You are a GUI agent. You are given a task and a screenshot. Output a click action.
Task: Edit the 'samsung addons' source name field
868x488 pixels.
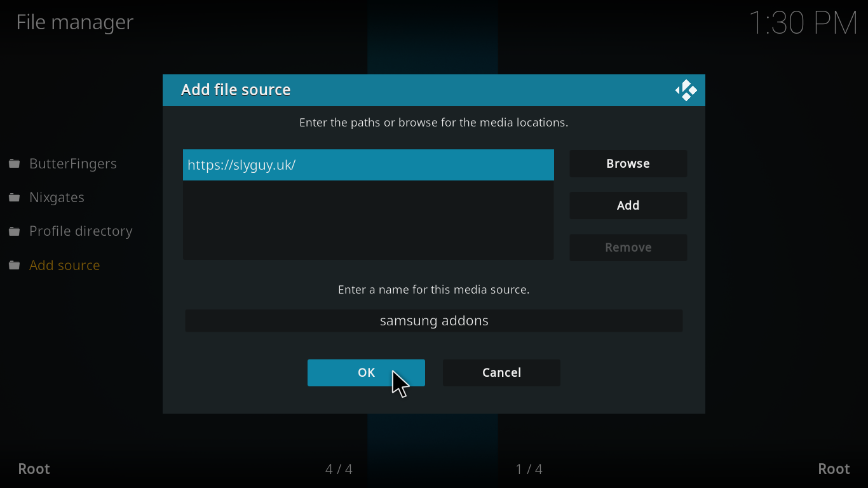coord(433,321)
